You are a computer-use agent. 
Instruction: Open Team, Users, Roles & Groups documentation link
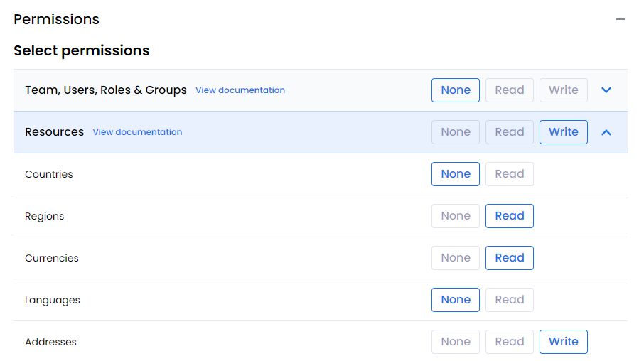240,90
